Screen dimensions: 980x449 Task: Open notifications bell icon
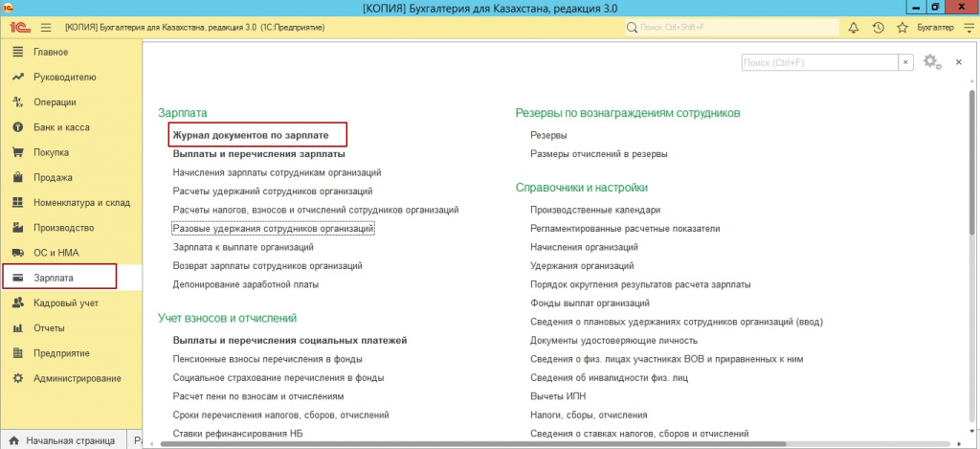[853, 28]
